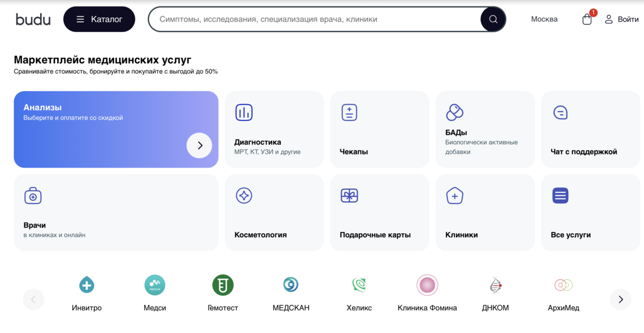Focus the symptoms search field
The height and width of the screenshot is (333, 644).
(x=313, y=20)
